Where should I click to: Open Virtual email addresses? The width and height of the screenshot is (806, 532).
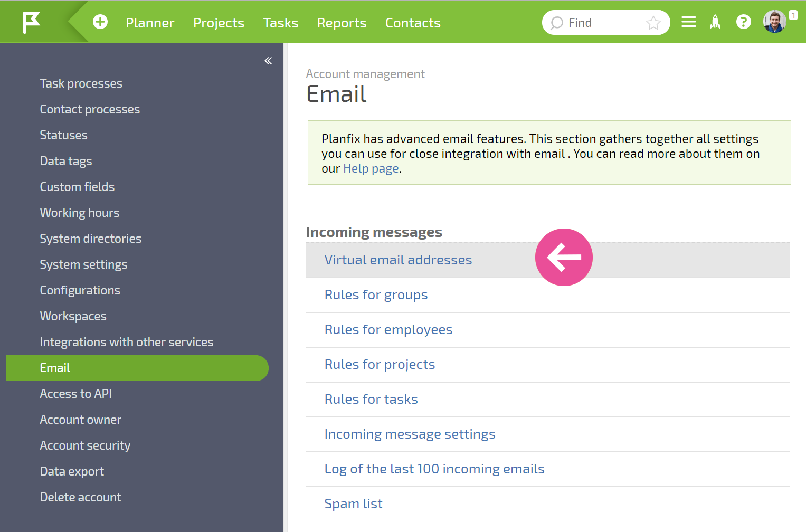(398, 260)
